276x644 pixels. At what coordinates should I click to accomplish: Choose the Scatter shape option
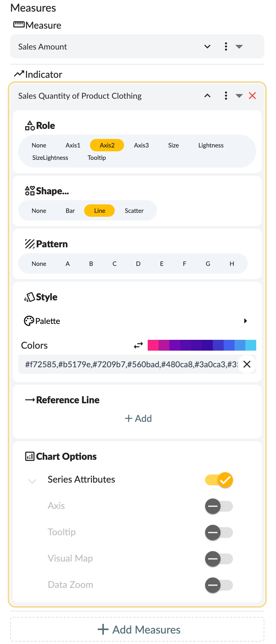[134, 211]
